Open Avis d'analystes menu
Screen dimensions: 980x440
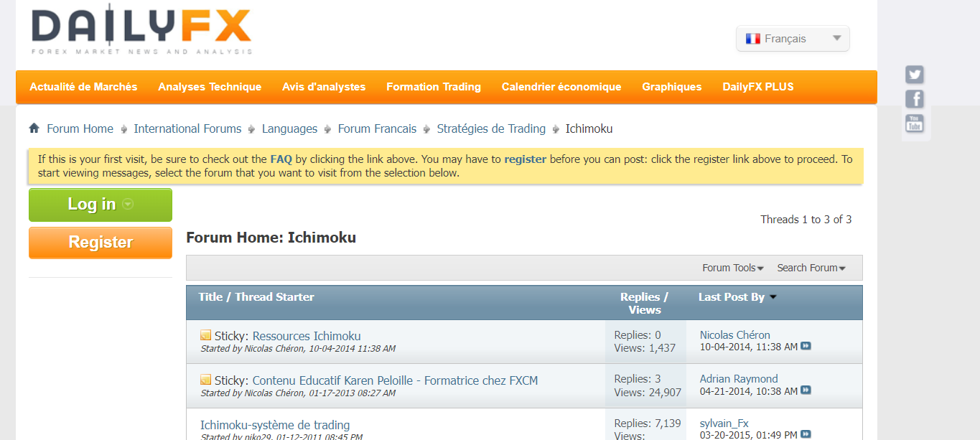(x=324, y=87)
